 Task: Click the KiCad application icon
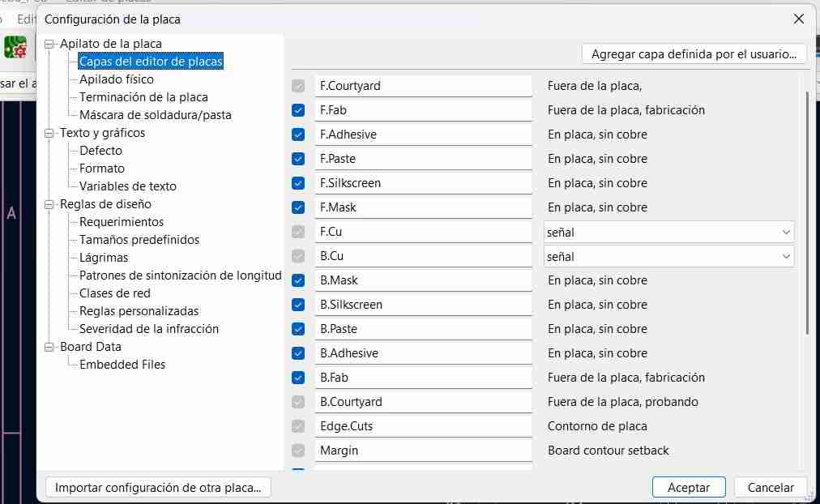click(16, 46)
